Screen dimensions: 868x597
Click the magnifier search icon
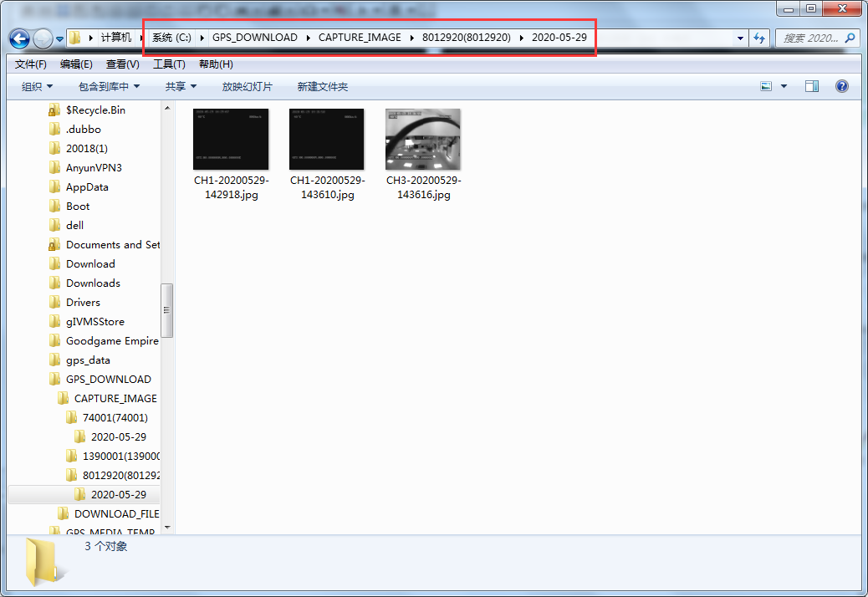pos(850,38)
